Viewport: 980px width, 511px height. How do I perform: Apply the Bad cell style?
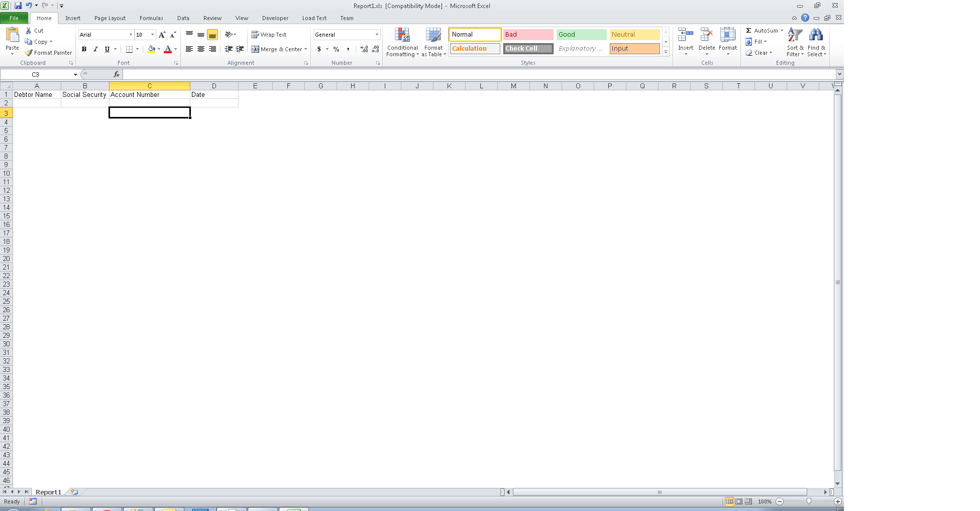tap(527, 34)
